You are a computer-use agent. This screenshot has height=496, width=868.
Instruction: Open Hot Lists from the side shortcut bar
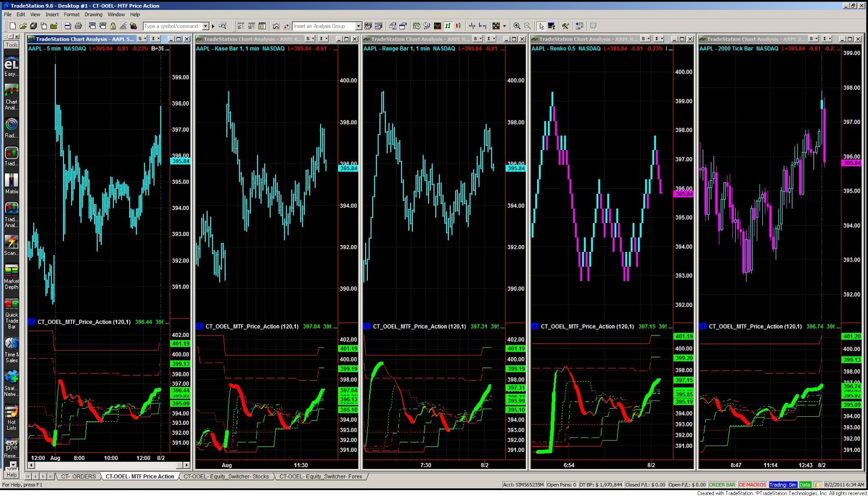pyautogui.click(x=11, y=418)
